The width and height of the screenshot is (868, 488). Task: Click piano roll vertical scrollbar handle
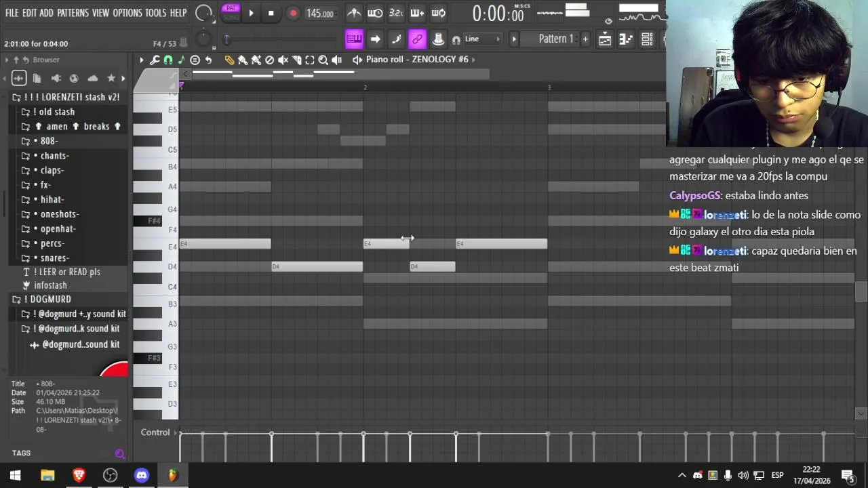tap(861, 292)
